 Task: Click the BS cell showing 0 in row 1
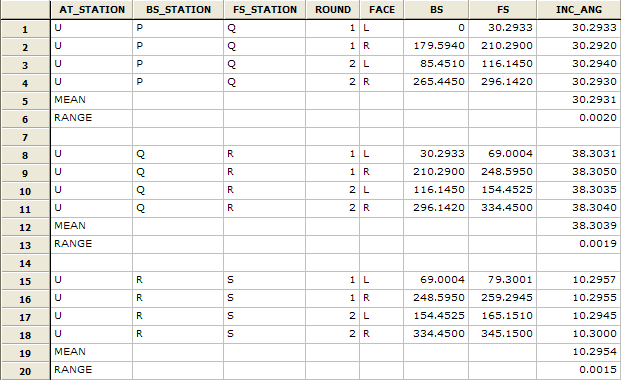point(436,28)
